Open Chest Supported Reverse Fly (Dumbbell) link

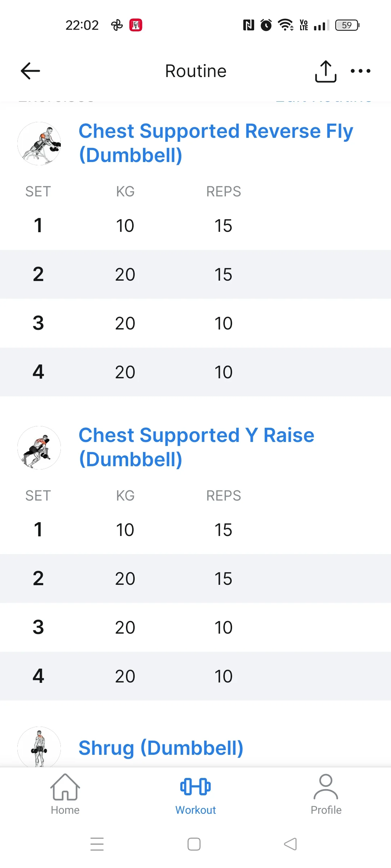tap(216, 143)
